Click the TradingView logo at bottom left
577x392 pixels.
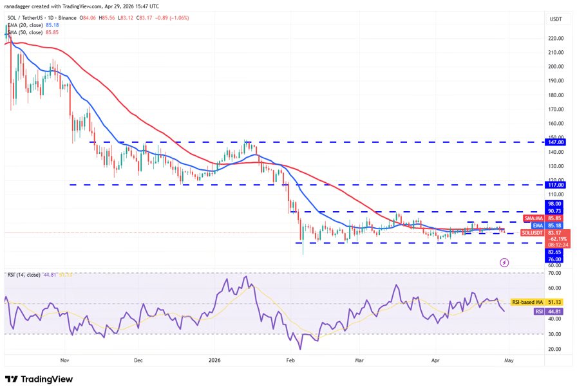coord(39,379)
